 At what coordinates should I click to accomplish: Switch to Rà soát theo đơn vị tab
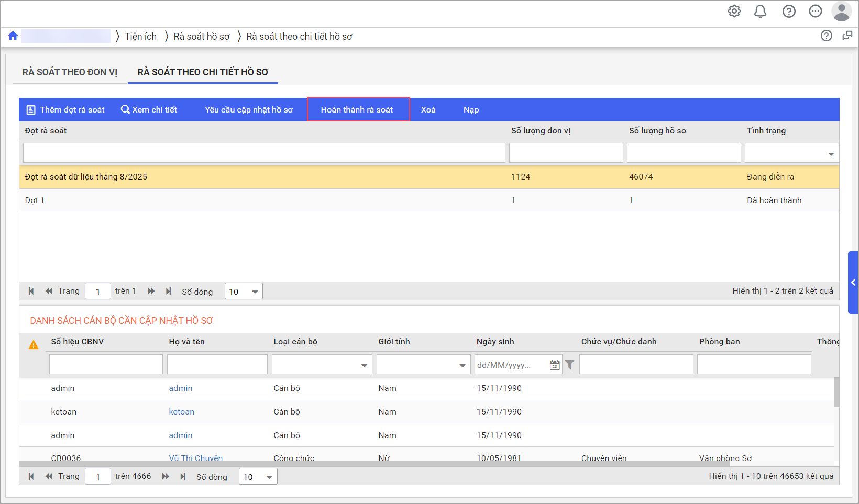[x=70, y=72]
